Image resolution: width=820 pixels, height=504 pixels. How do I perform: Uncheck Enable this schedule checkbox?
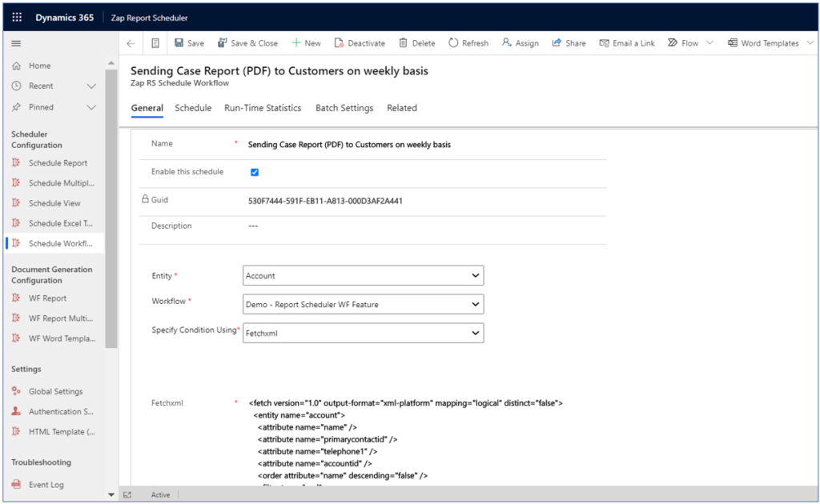pos(255,172)
